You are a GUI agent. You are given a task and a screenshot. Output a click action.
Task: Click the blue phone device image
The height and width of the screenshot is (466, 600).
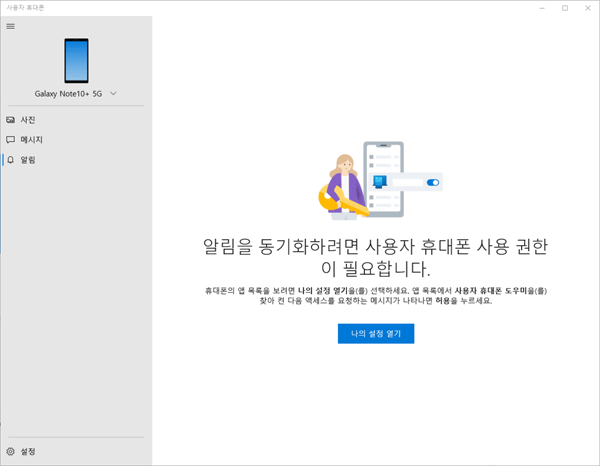76,60
